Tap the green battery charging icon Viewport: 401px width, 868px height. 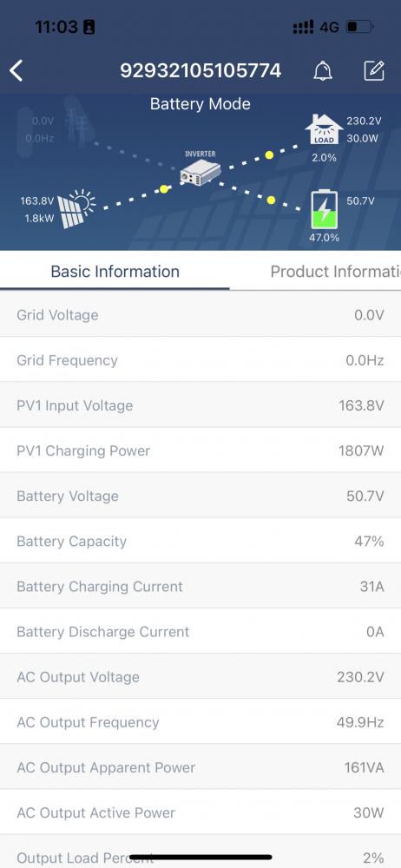pos(324,209)
